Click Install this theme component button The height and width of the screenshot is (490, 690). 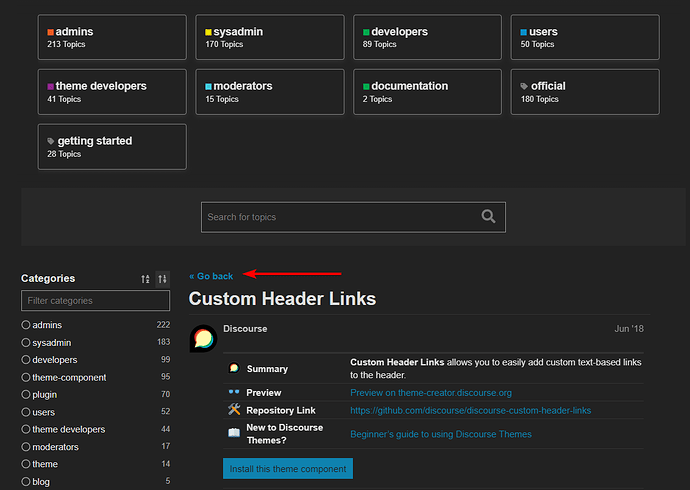click(288, 468)
